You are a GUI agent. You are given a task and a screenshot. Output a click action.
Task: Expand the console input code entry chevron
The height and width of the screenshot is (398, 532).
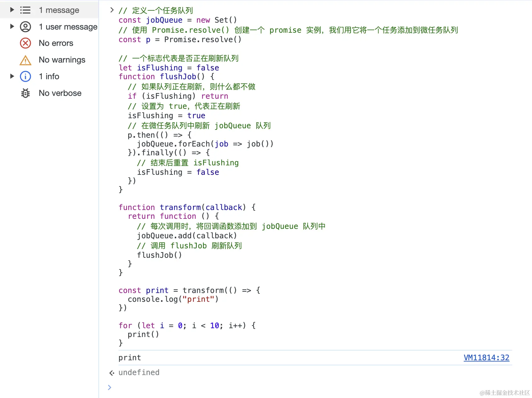click(x=112, y=10)
